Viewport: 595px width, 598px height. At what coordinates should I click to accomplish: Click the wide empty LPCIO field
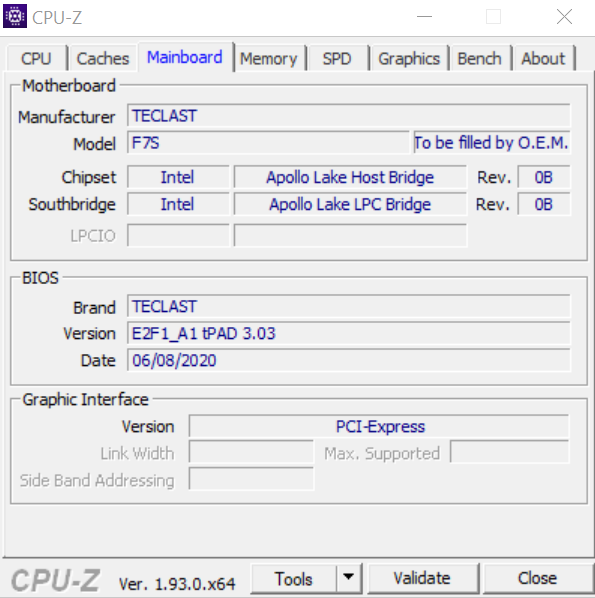pyautogui.click(x=350, y=235)
